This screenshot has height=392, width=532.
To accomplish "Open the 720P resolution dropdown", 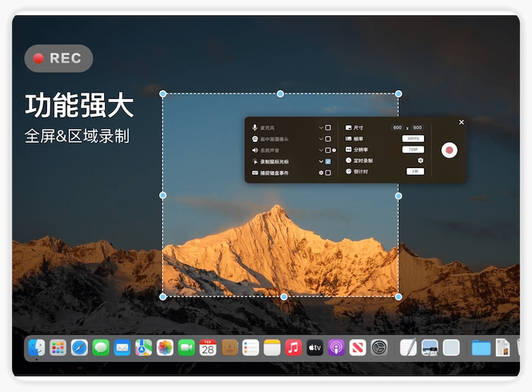I will (x=413, y=150).
